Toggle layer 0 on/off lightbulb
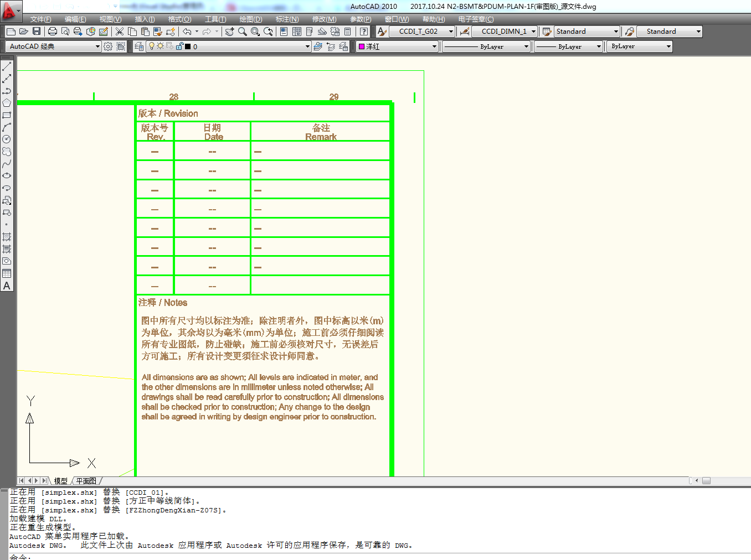This screenshot has width=751, height=560. pos(152,46)
